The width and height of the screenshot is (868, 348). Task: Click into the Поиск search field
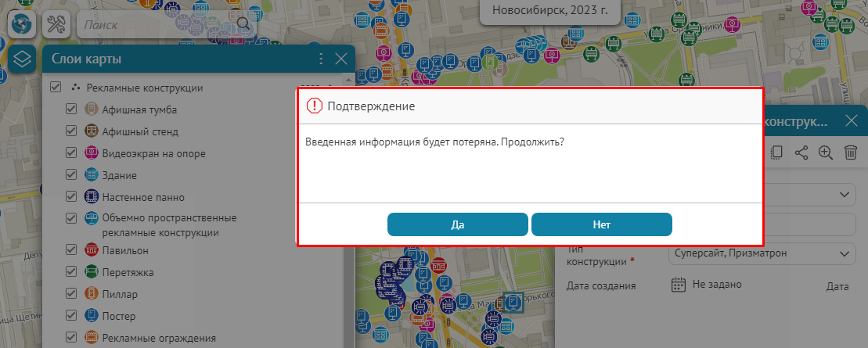click(x=157, y=24)
